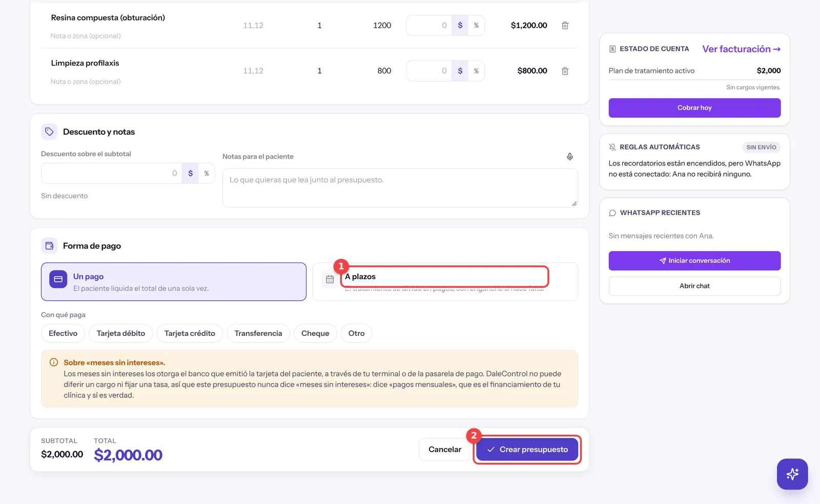
Task: Click the note field under Limpieza profilaxis
Action: [86, 81]
